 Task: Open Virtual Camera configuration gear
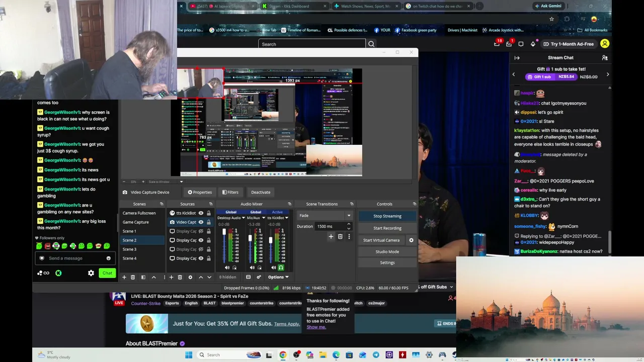pyautogui.click(x=411, y=240)
